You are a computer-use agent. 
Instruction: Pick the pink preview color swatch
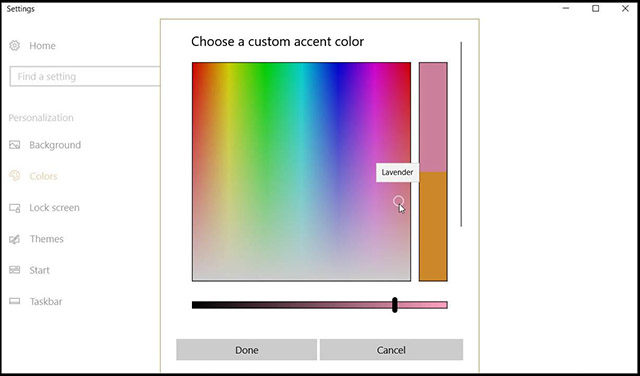coord(433,117)
